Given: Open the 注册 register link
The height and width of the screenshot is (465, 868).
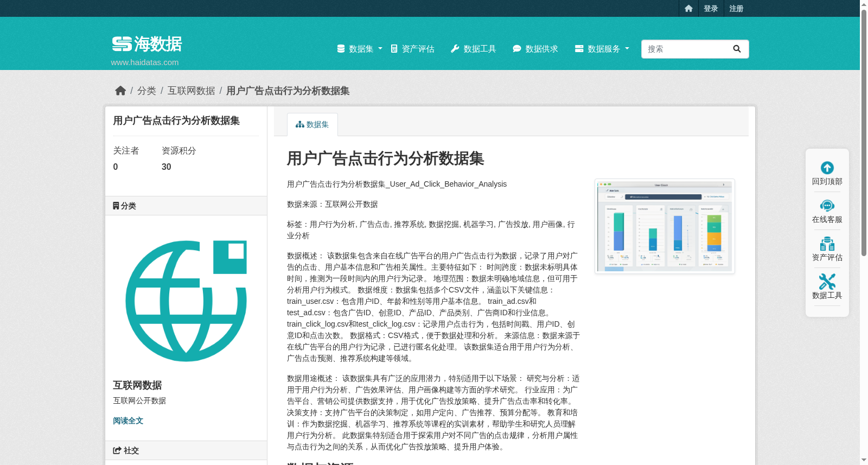Looking at the screenshot, I should (x=736, y=8).
